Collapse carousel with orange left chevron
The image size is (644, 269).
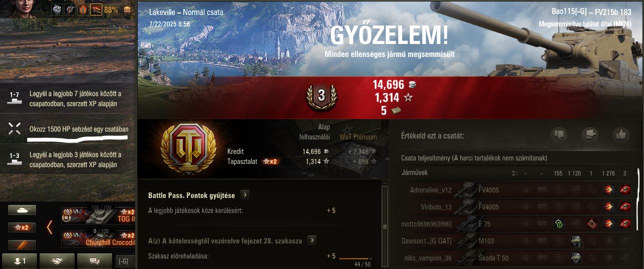click(50, 227)
